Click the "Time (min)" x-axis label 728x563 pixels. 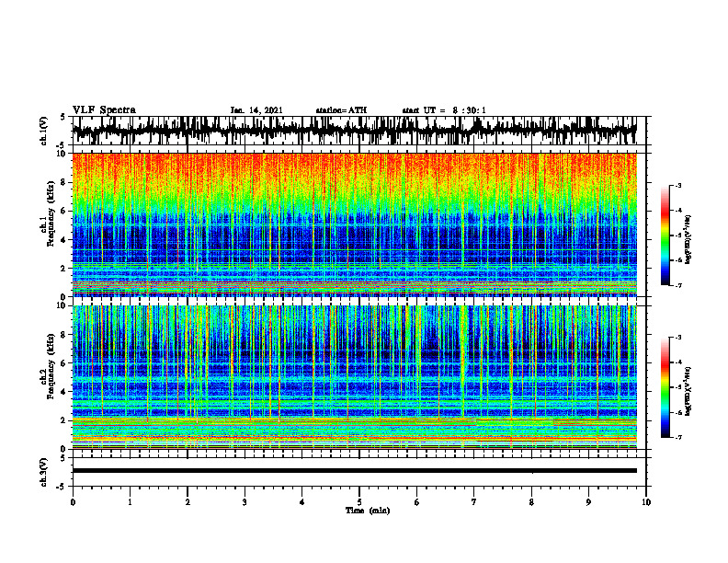click(368, 511)
